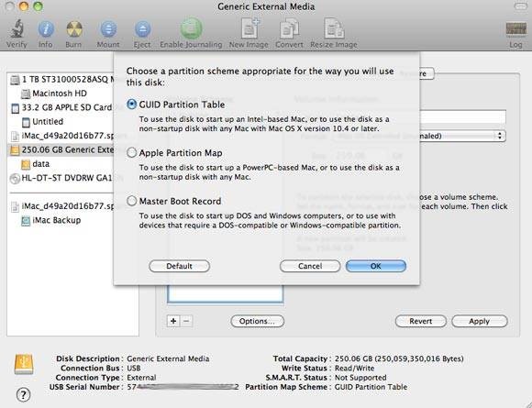
Task: Open the Log toolbar icon
Action: click(516, 29)
